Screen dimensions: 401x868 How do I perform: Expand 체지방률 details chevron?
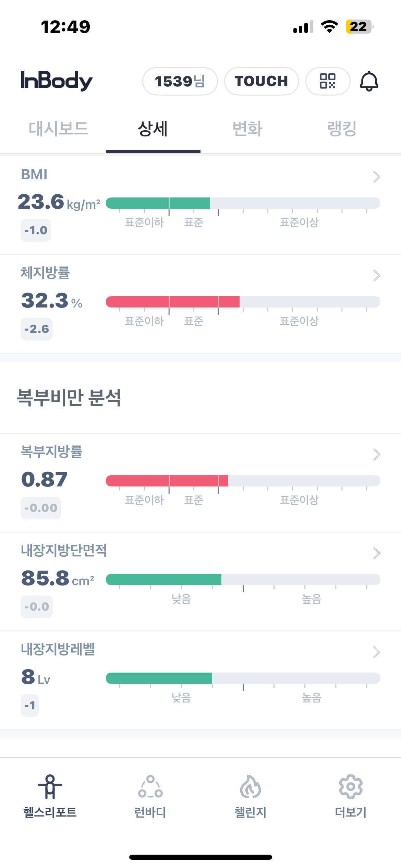click(x=376, y=276)
